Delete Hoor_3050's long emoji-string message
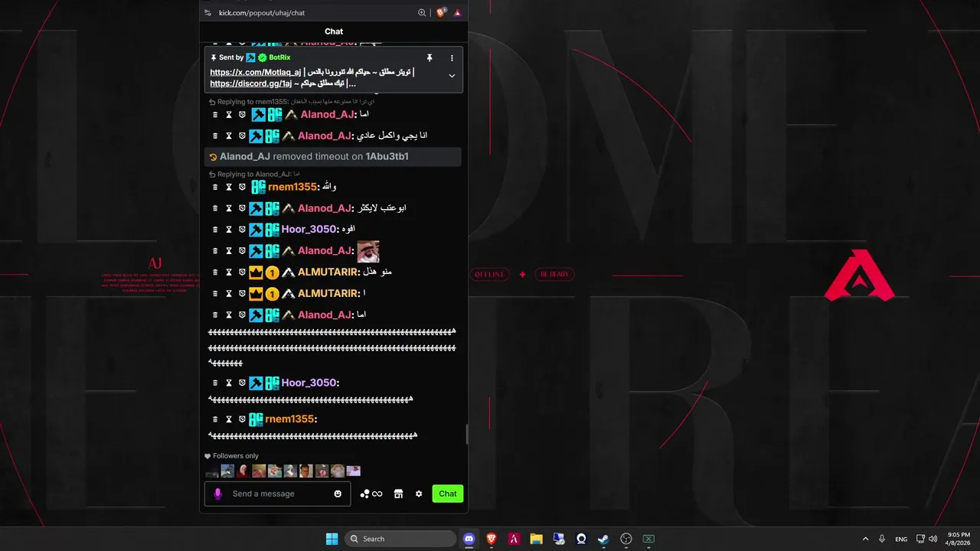The width and height of the screenshot is (980, 551). [215, 383]
